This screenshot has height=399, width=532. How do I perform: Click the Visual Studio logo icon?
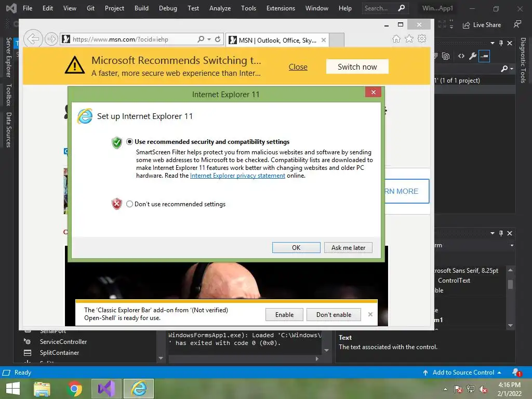11,8
